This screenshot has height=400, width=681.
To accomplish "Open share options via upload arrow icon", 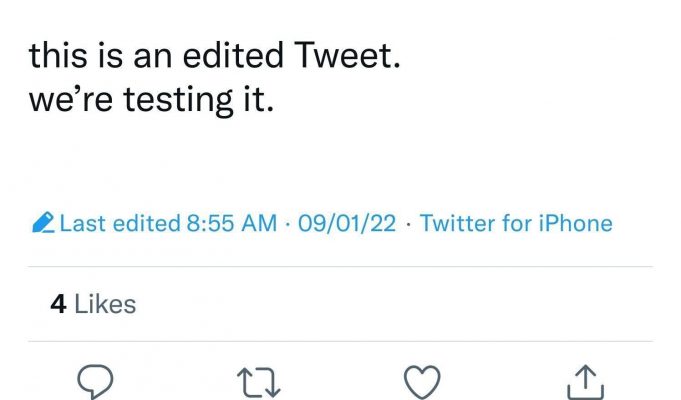I will point(585,382).
